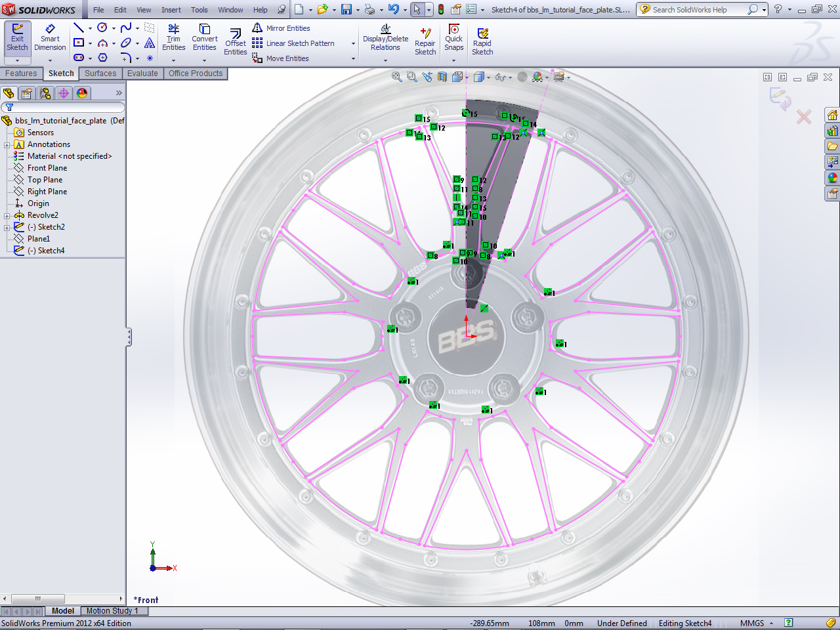Click the Convert Entities tool
Viewport: 840px width, 630px height.
tap(204, 39)
